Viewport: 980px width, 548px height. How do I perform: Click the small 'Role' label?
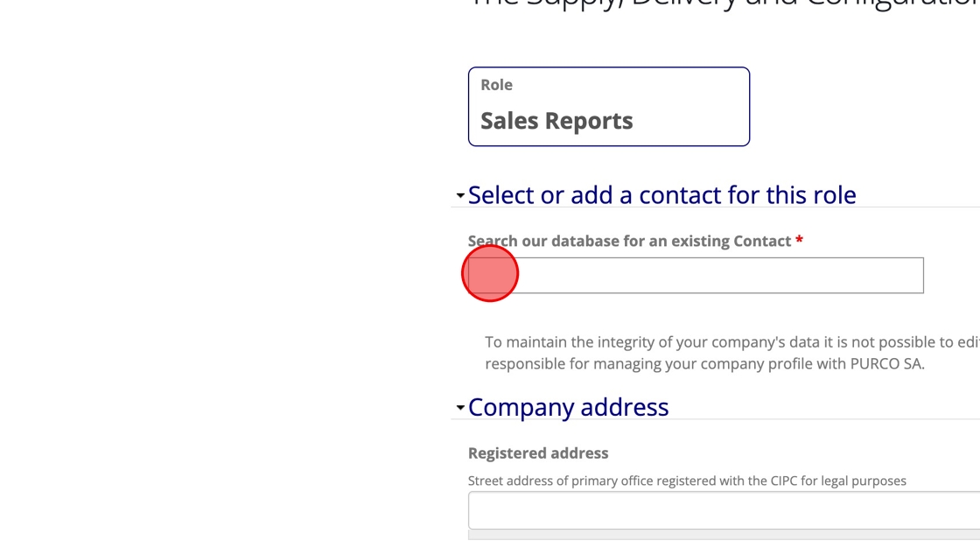point(496,85)
